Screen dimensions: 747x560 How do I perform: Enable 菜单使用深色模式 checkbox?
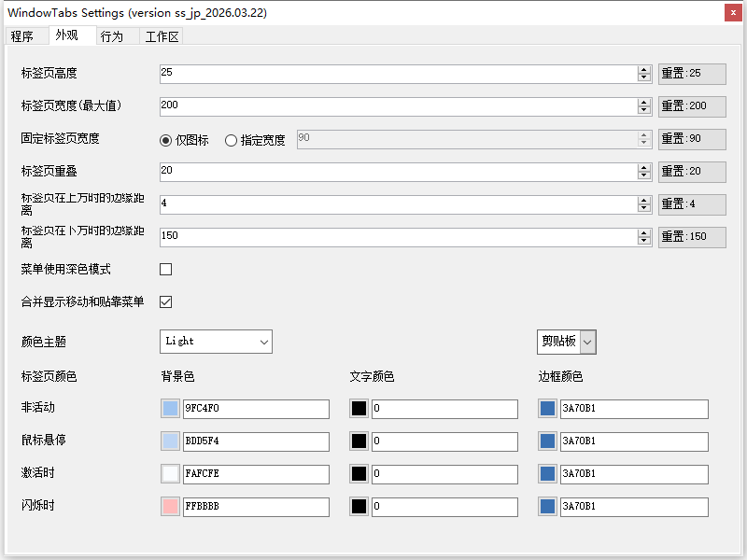pos(165,269)
